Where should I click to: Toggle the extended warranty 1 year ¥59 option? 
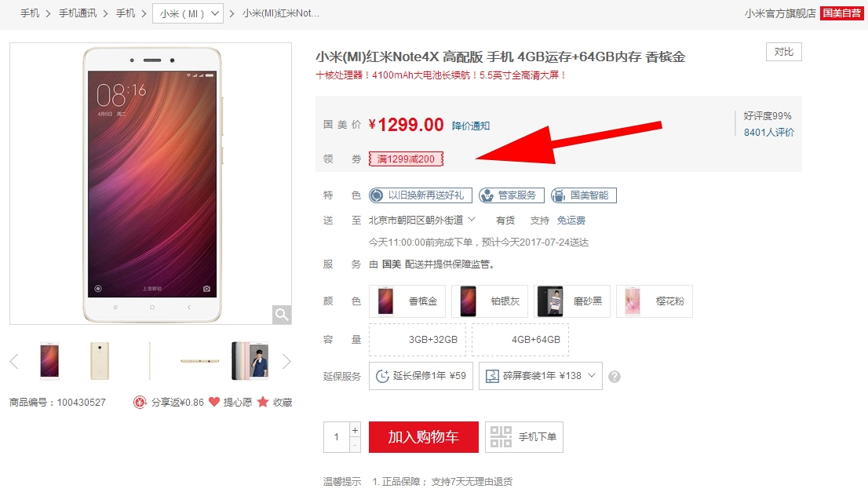pos(421,376)
